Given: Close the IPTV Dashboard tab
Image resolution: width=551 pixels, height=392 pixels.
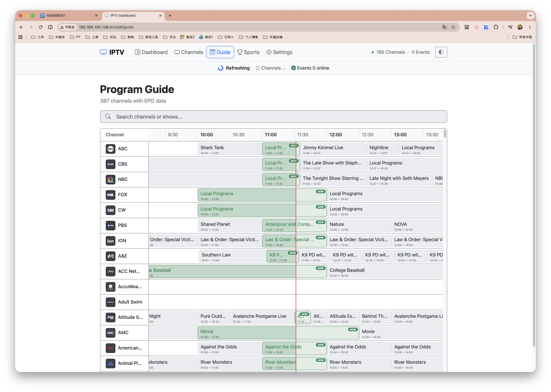Looking at the screenshot, I should pyautogui.click(x=160, y=16).
